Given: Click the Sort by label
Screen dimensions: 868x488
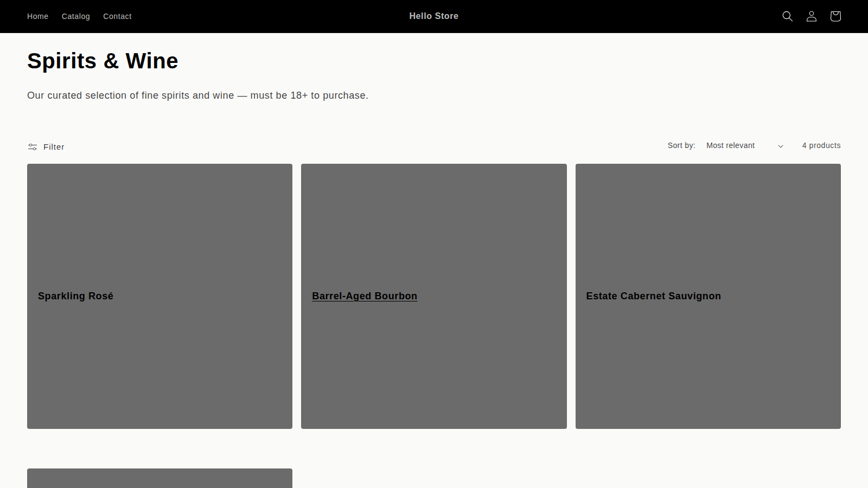Looking at the screenshot, I should [681, 145].
